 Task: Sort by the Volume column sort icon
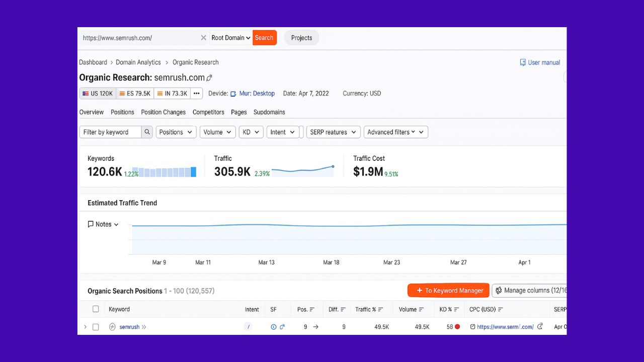pyautogui.click(x=421, y=310)
